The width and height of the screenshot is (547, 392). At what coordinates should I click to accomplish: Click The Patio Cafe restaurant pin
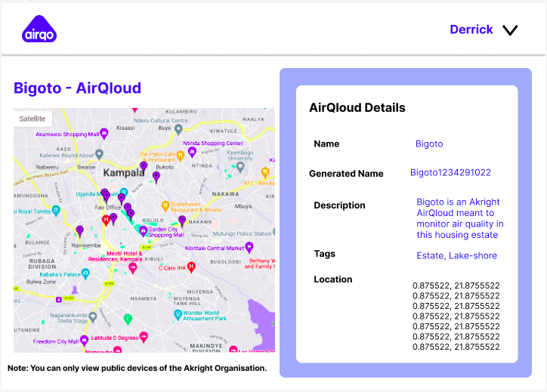pos(180,156)
